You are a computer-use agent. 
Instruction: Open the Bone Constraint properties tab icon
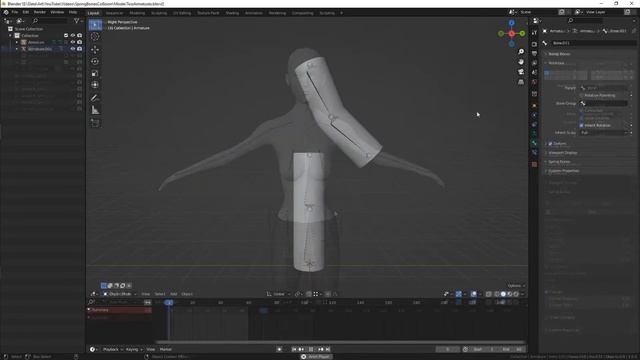535,153
